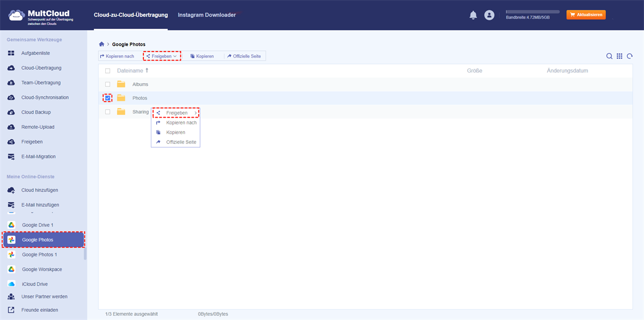Check the Sharing folder checkbox
This screenshot has height=320, width=644.
[108, 112]
